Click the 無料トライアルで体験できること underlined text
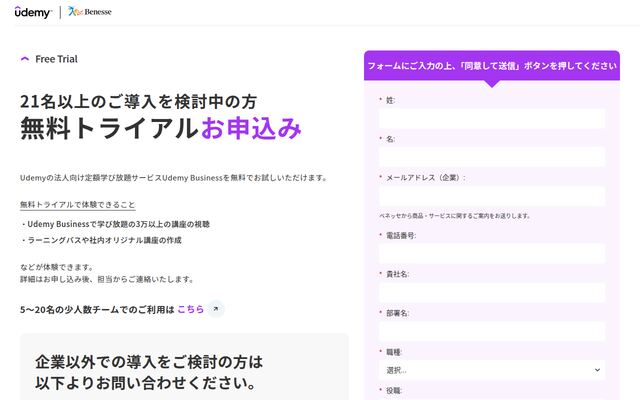The width and height of the screenshot is (640, 400). (78, 204)
